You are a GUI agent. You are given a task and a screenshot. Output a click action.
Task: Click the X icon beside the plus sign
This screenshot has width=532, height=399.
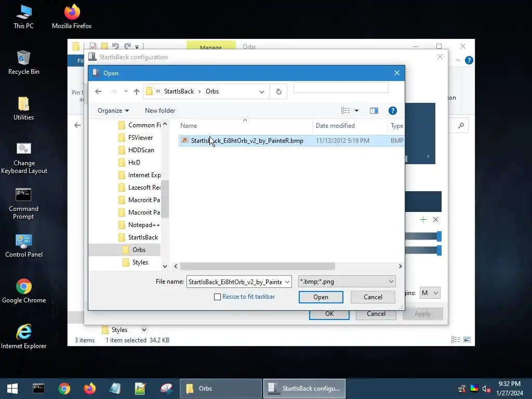coord(436,220)
